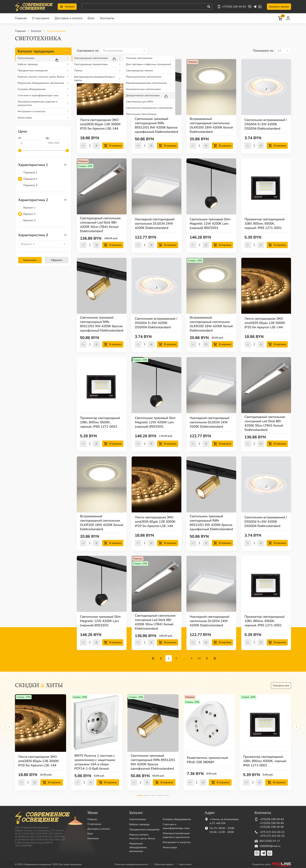
Task: Open the Доставка и оплата menu item
Action: [x=68, y=18]
